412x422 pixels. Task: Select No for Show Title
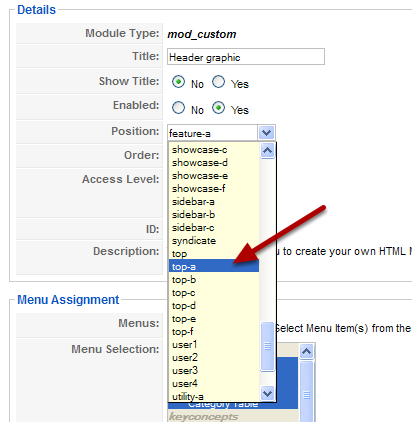[x=178, y=82]
